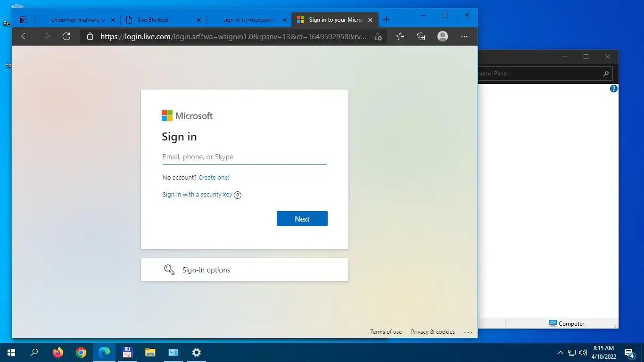
Task: Click 'Computer' in Control Panel status bar
Action: click(x=567, y=323)
